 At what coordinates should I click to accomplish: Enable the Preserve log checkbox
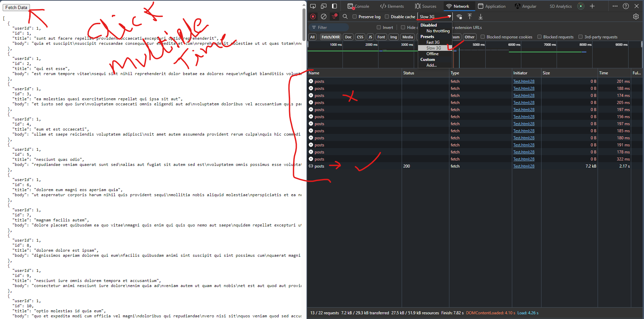pyautogui.click(x=355, y=16)
